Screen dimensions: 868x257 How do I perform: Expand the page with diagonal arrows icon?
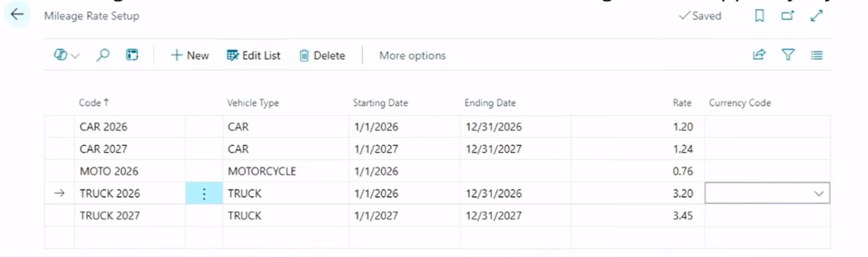[817, 16]
